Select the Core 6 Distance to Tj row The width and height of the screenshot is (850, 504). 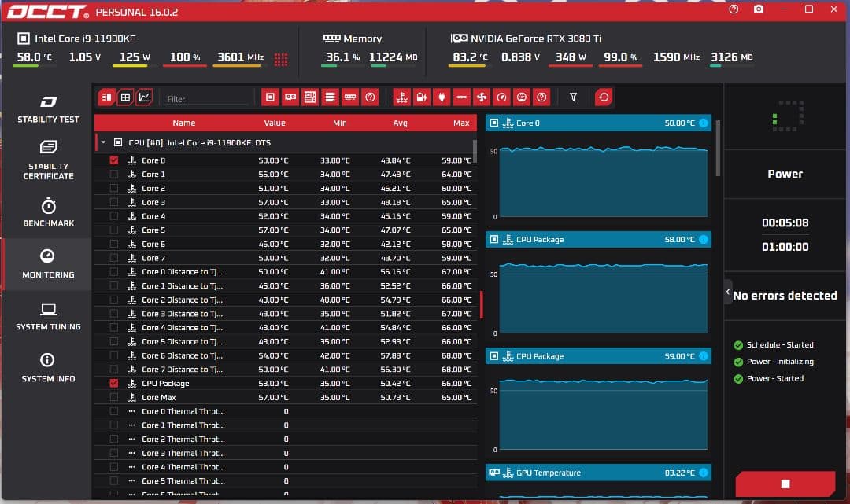point(286,355)
